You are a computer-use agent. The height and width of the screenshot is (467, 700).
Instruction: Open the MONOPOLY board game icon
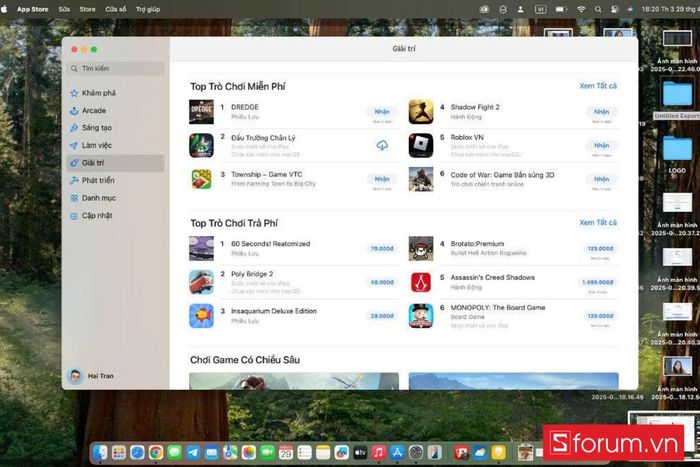[x=421, y=316]
